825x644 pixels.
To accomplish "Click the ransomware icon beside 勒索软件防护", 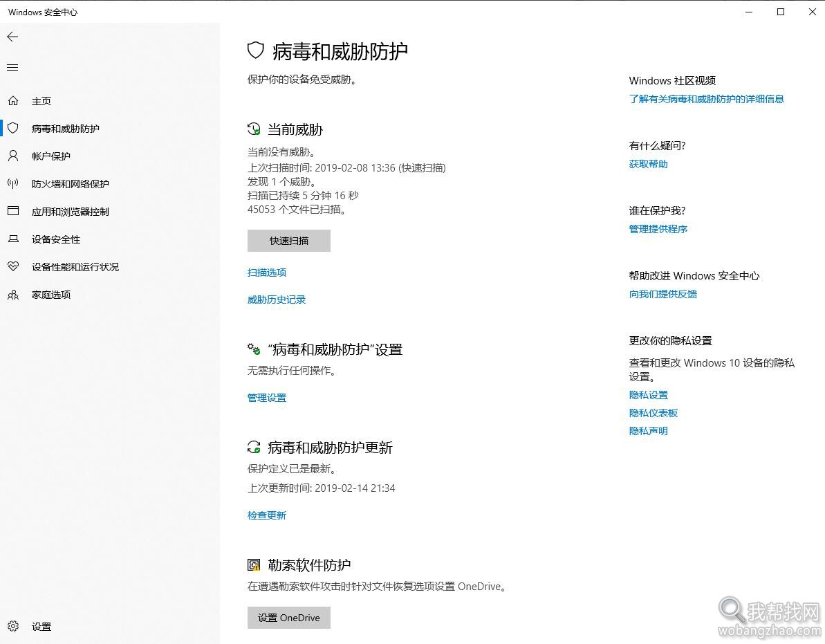I will [254, 565].
